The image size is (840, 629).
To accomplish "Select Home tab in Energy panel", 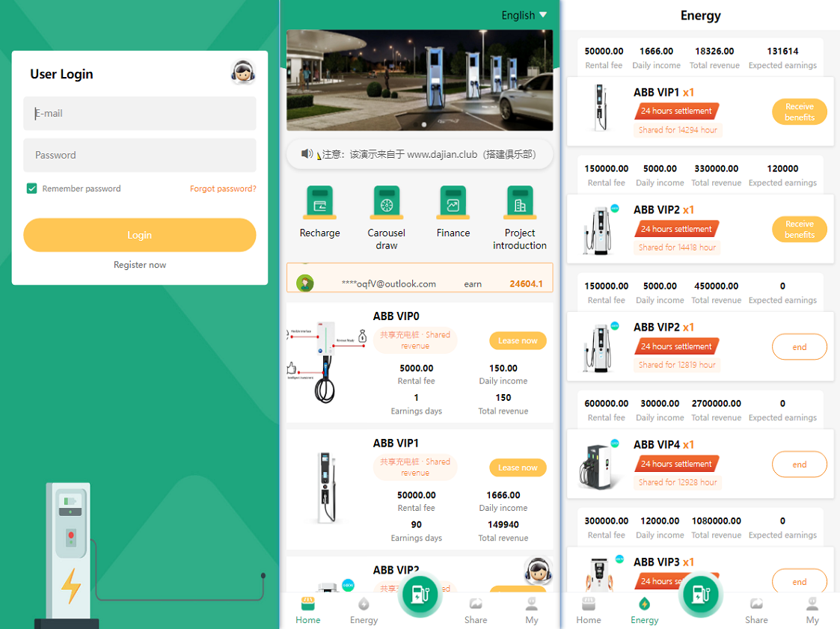I will tap(588, 611).
